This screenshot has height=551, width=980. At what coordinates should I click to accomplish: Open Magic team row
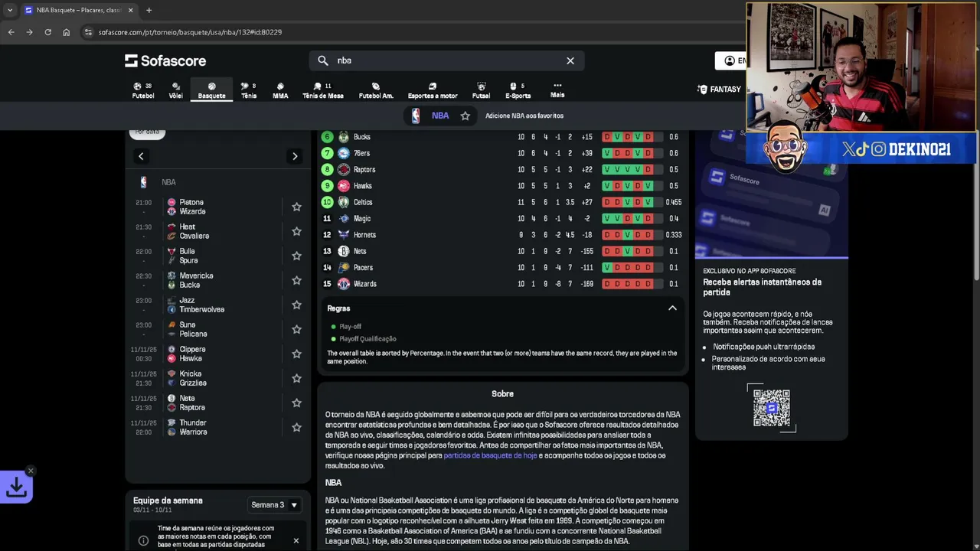click(503, 219)
